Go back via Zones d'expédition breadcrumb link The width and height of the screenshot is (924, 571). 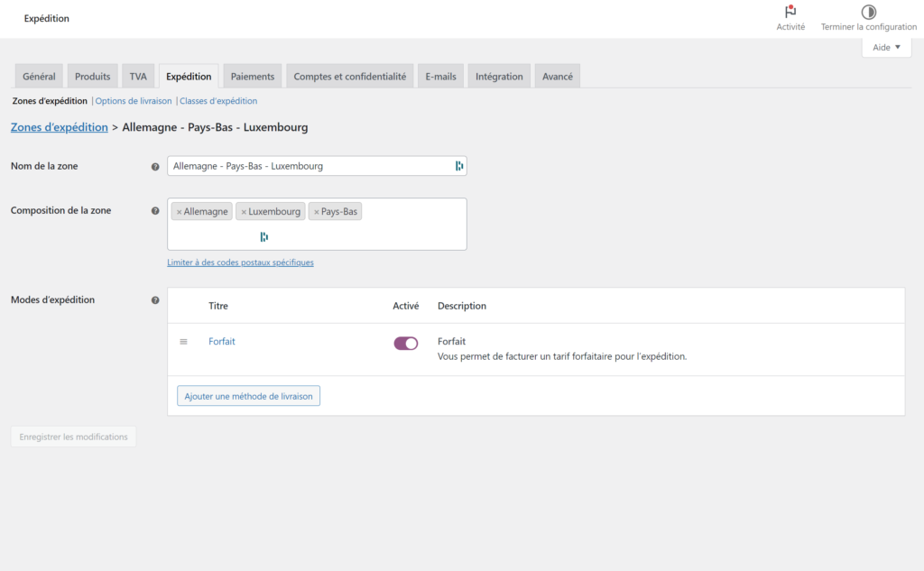(59, 127)
